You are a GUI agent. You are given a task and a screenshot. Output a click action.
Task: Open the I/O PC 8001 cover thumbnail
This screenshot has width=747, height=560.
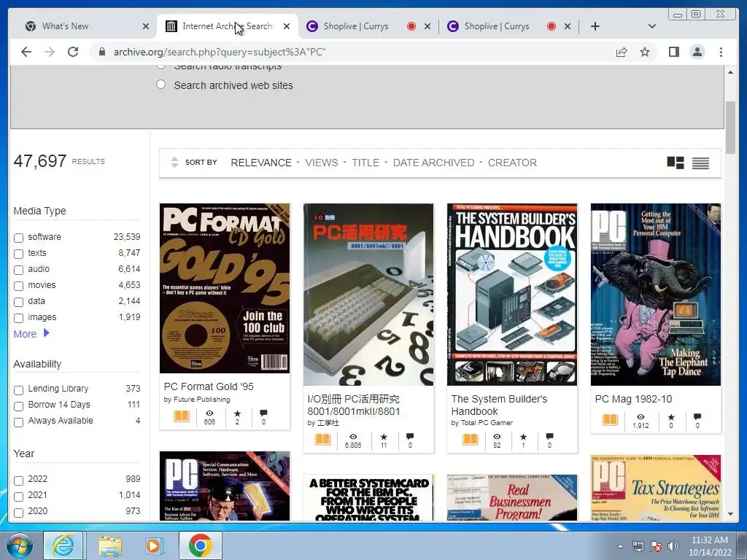point(368,295)
